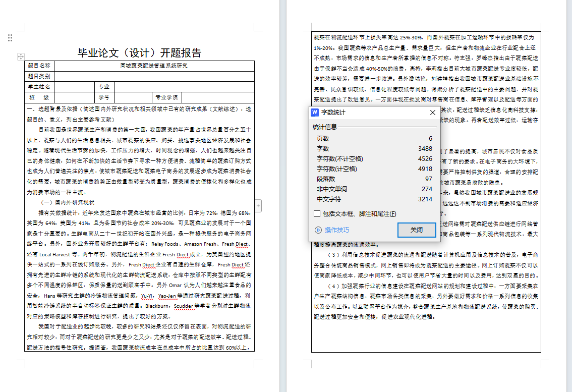This screenshot has width=572, height=392.
Task: Click the 非中文单词 value 274
Action: pos(427,189)
